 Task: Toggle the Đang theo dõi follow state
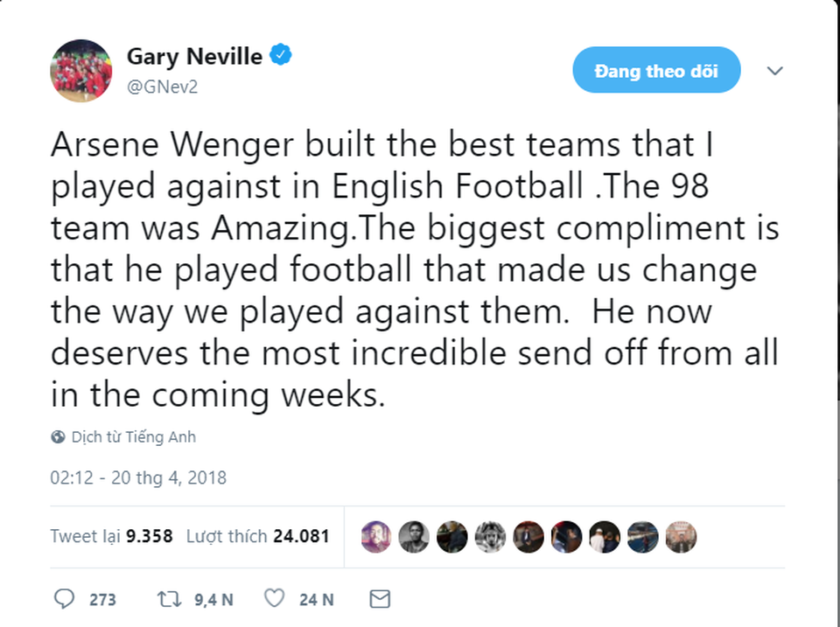656,70
